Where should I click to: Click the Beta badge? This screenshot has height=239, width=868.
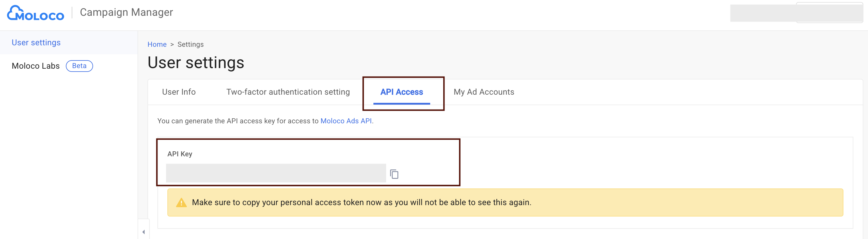click(x=79, y=66)
